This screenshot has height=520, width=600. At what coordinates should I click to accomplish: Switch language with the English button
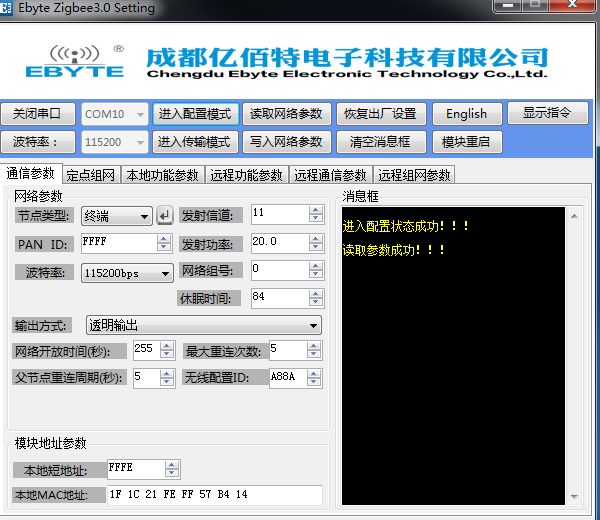pos(466,114)
